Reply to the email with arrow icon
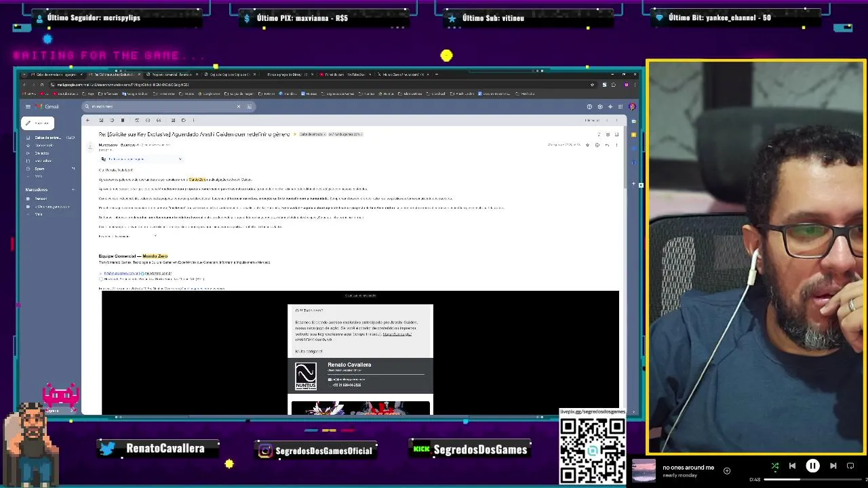The image size is (868, 488). (x=607, y=144)
